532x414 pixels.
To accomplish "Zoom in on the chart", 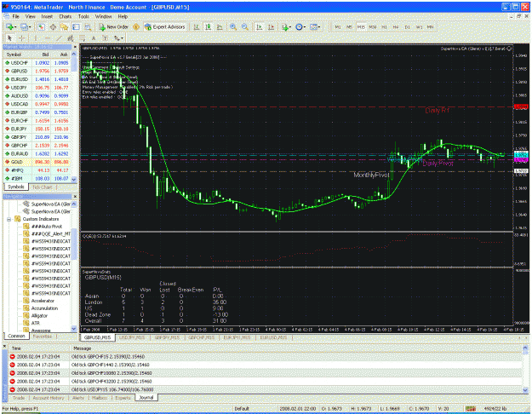I will tap(233, 26).
